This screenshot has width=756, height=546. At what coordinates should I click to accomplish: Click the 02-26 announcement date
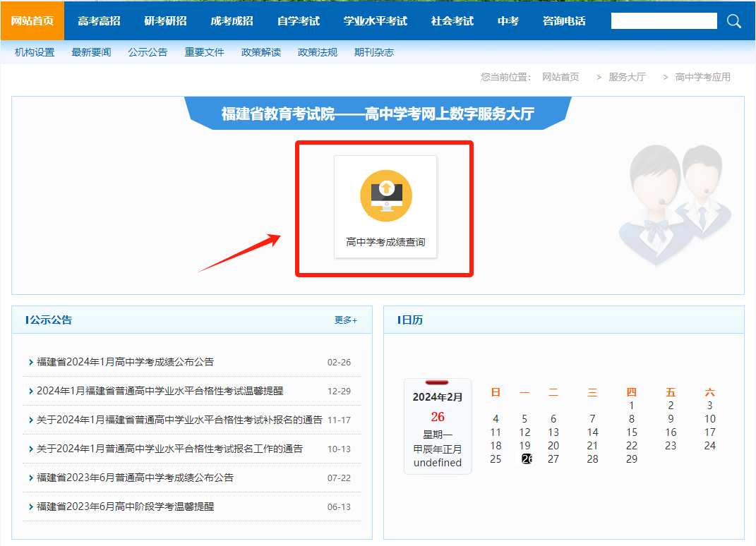coord(339,363)
